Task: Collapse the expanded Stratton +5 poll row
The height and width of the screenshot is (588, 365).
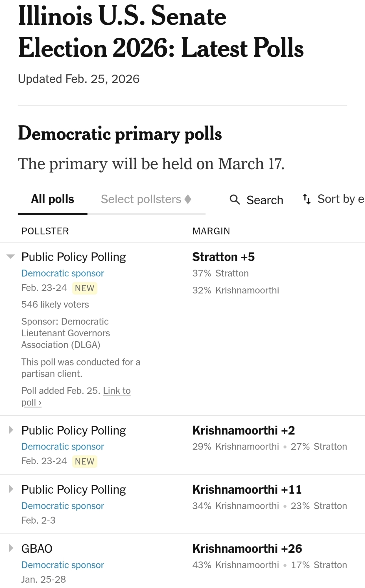Action: 11,257
